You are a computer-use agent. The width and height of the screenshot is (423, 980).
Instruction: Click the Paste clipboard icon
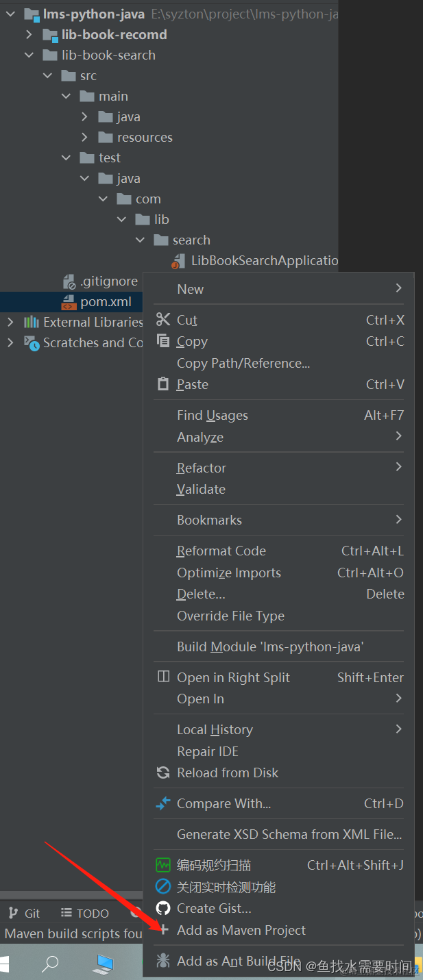click(x=163, y=384)
